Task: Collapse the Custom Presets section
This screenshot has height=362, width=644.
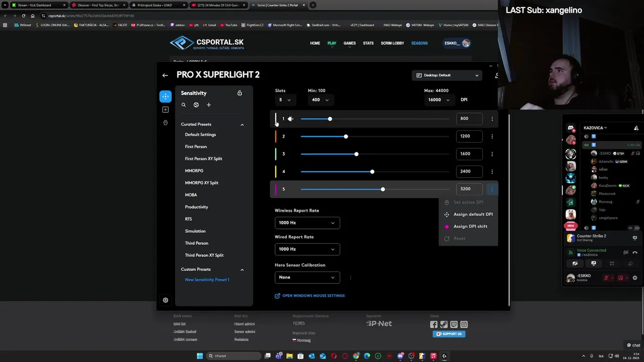Action: pos(242,270)
